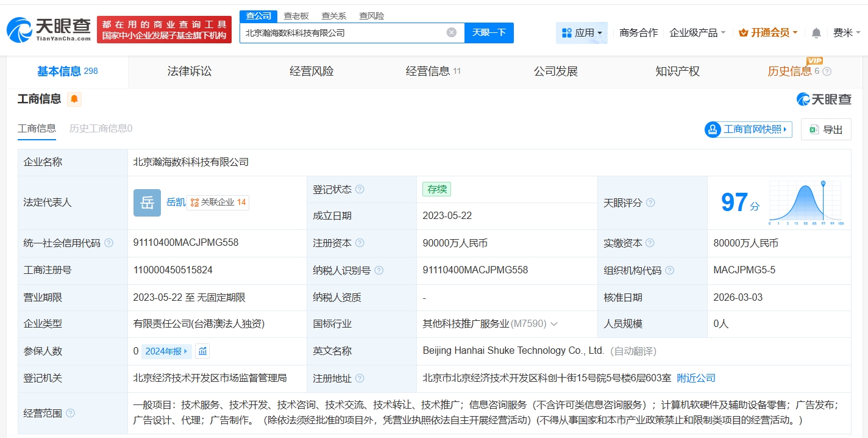868x438 pixels.
Task: Click help icon next to 注册资本
Action: coord(360,243)
